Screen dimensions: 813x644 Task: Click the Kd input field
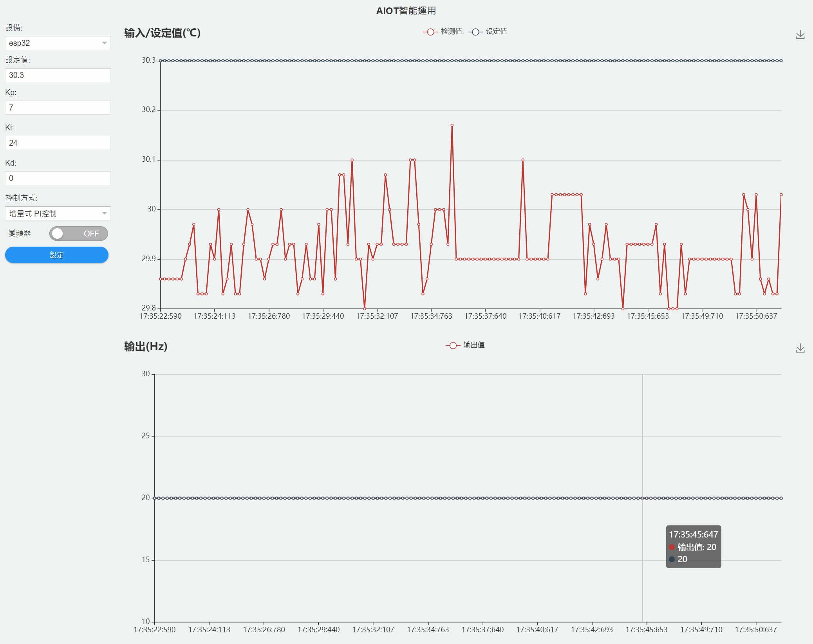tap(58, 178)
